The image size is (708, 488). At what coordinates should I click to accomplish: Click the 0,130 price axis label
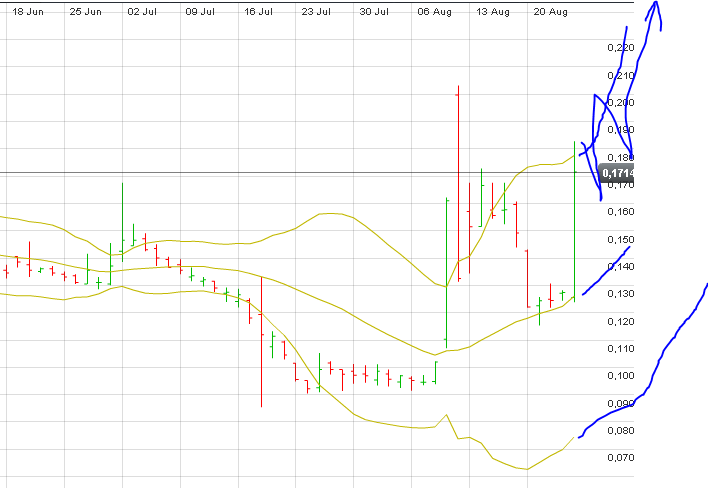coord(620,294)
